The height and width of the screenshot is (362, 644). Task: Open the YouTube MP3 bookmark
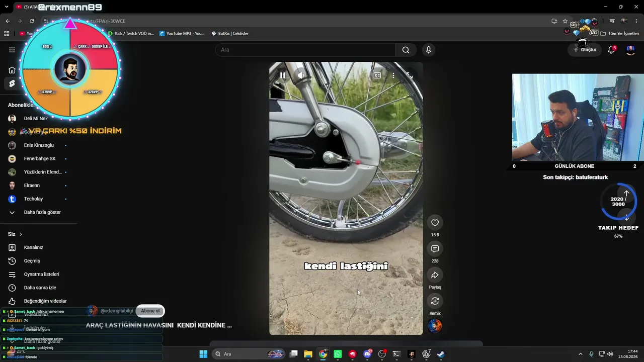pos(182,34)
